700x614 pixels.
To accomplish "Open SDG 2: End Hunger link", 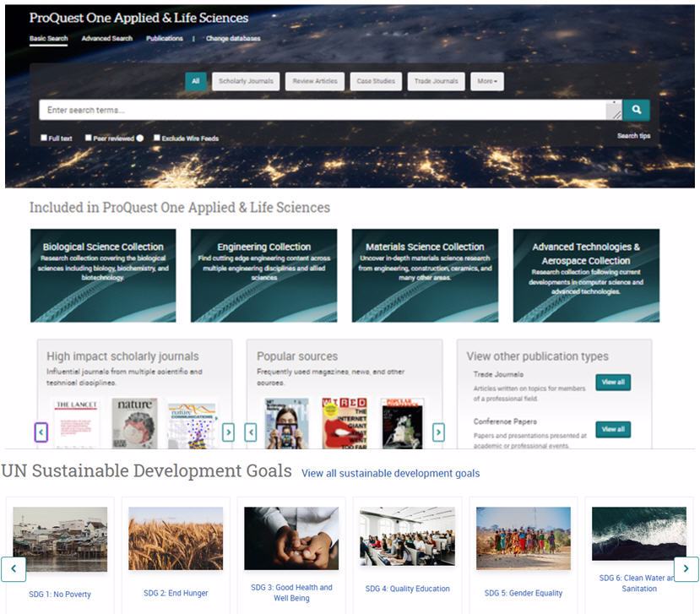I will 176,593.
